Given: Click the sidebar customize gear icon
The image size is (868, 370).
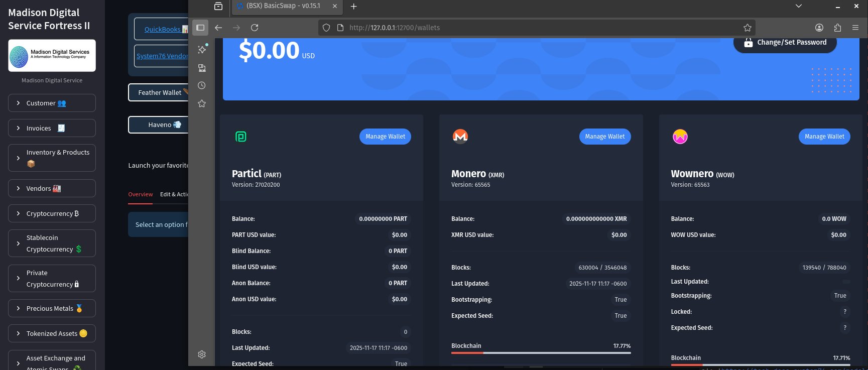Looking at the screenshot, I should click(202, 354).
